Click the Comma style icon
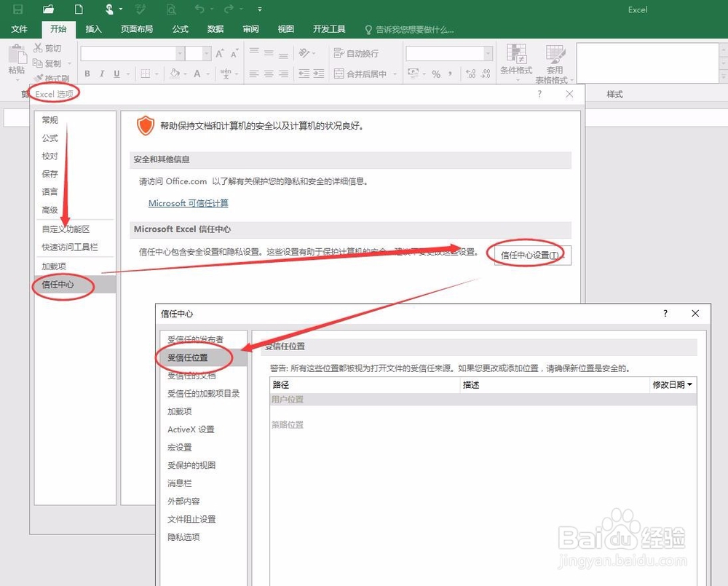 click(x=451, y=74)
